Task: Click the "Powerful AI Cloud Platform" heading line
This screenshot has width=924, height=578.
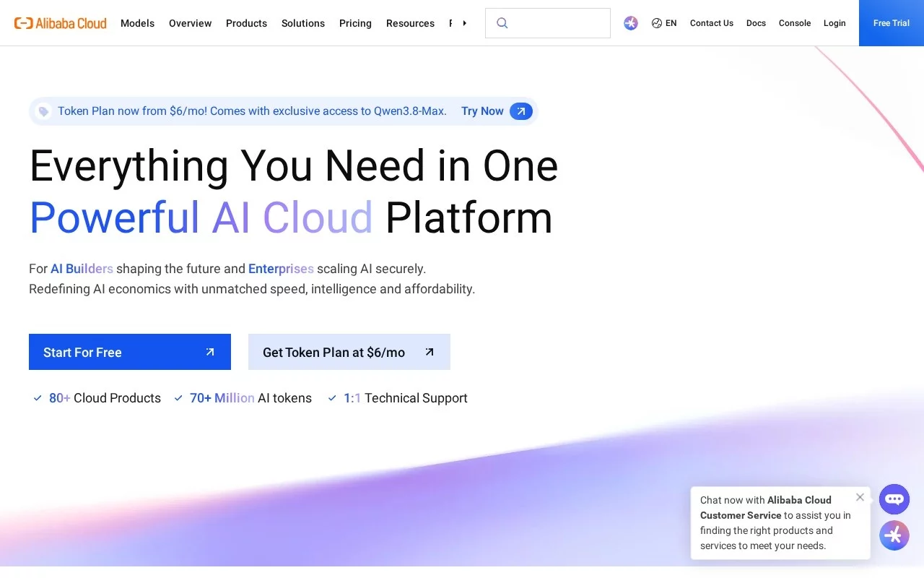Action: click(x=291, y=217)
